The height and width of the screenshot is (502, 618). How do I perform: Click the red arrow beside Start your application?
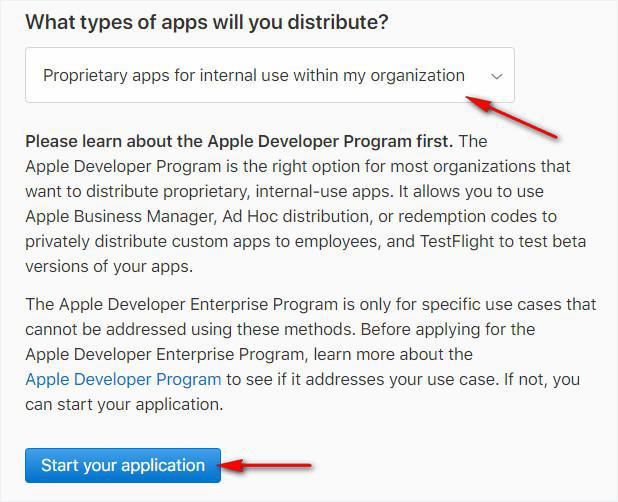[268, 466]
